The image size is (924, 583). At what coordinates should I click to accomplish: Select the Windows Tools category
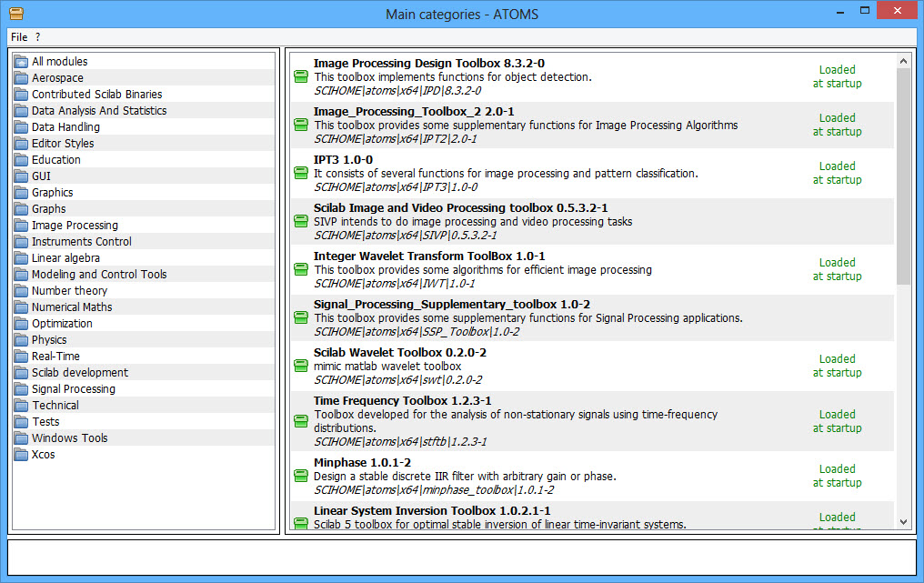[x=144, y=438]
